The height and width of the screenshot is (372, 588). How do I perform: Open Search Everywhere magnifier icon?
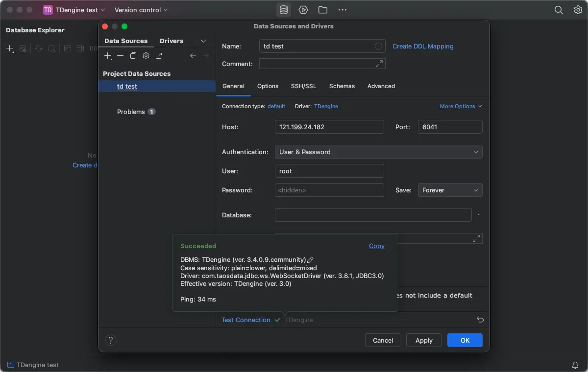[559, 10]
